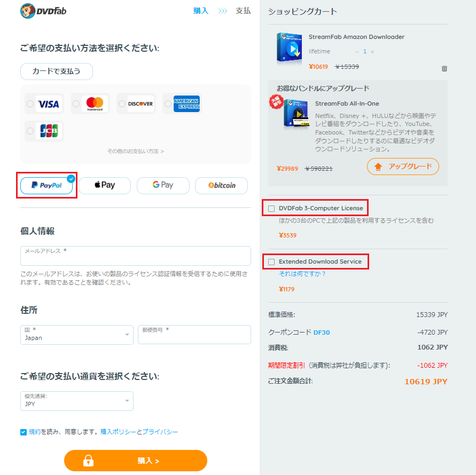
Task: Click the アップグレード bundle button
Action: 403,167
